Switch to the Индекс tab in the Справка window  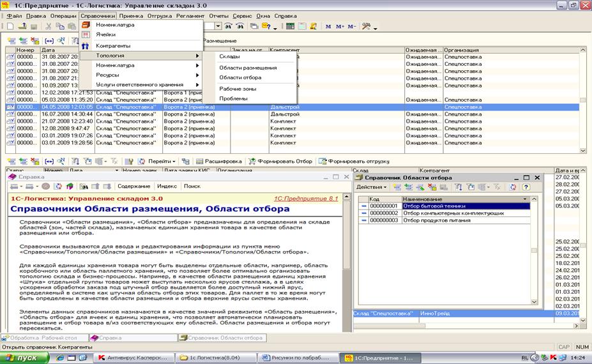(x=167, y=186)
